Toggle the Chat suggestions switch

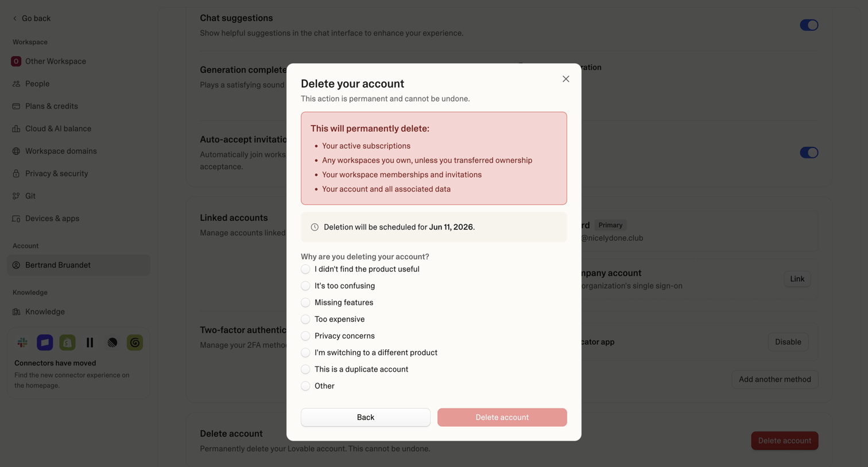[x=809, y=25]
